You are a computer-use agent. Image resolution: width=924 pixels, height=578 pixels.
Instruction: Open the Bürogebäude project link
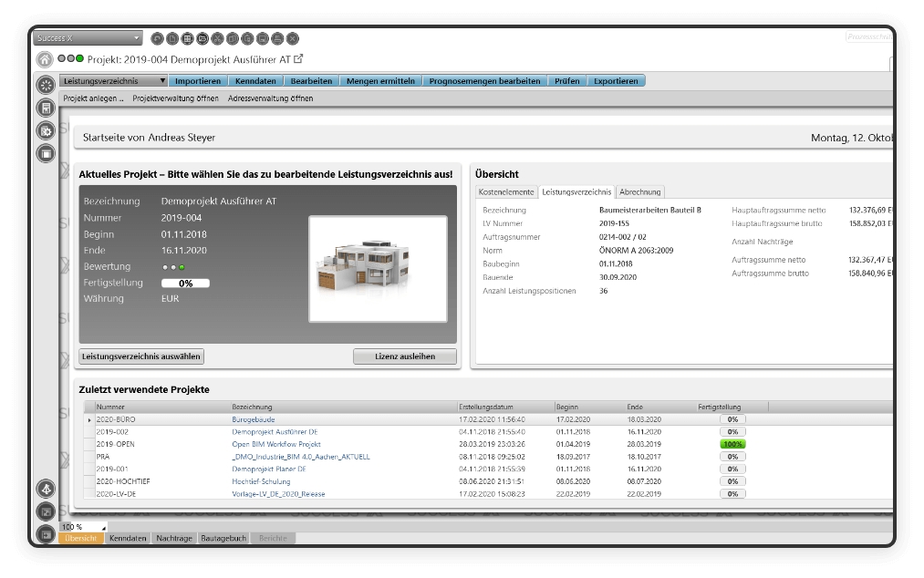(254, 419)
